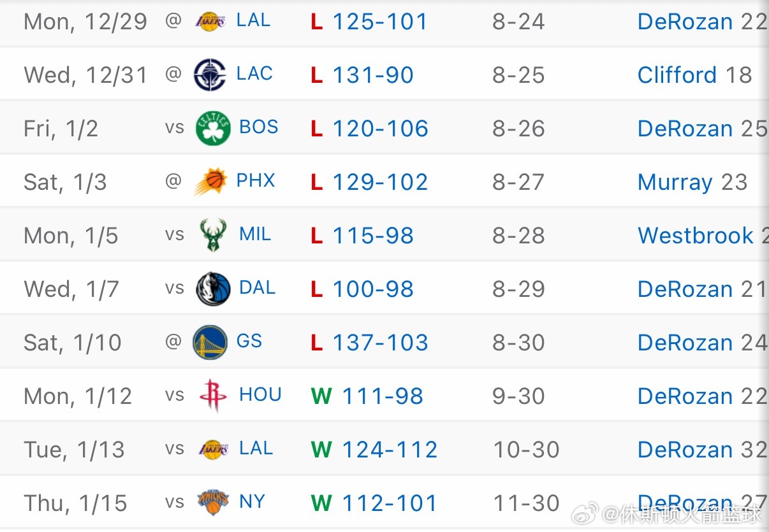This screenshot has height=532, width=769.
Task: Select the Clifford 18 player link
Action: point(694,75)
